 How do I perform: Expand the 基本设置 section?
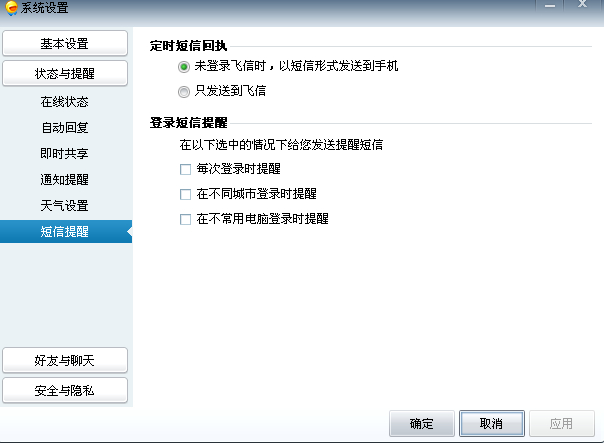pos(65,44)
